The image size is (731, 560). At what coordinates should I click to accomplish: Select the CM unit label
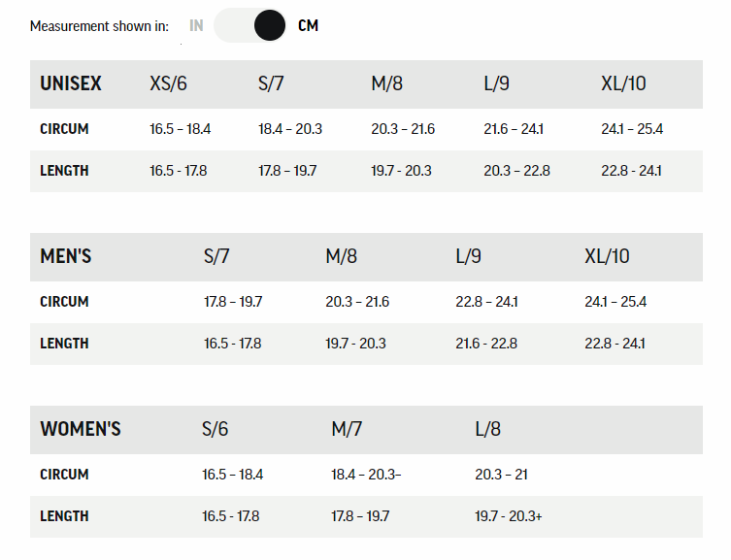coord(308,26)
